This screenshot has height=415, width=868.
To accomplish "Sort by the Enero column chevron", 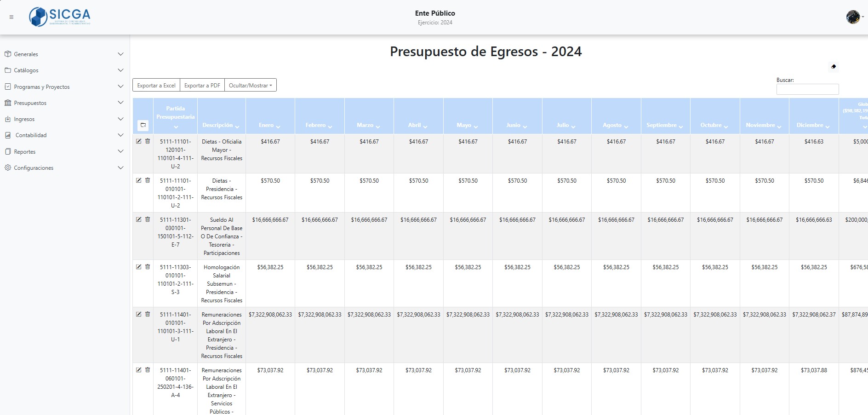I will [278, 127].
